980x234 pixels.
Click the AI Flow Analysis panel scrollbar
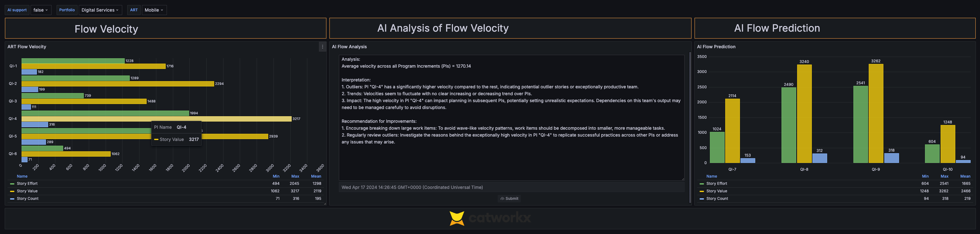point(690,128)
